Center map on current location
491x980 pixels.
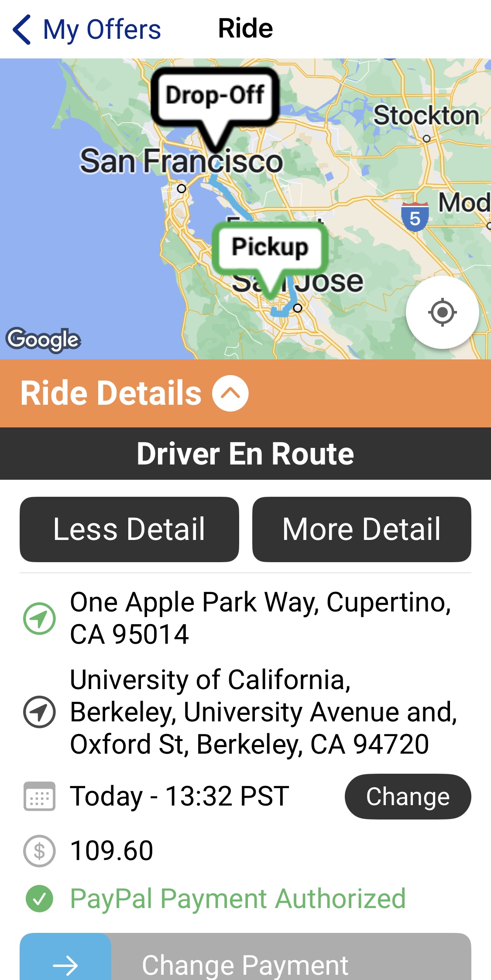(x=442, y=312)
